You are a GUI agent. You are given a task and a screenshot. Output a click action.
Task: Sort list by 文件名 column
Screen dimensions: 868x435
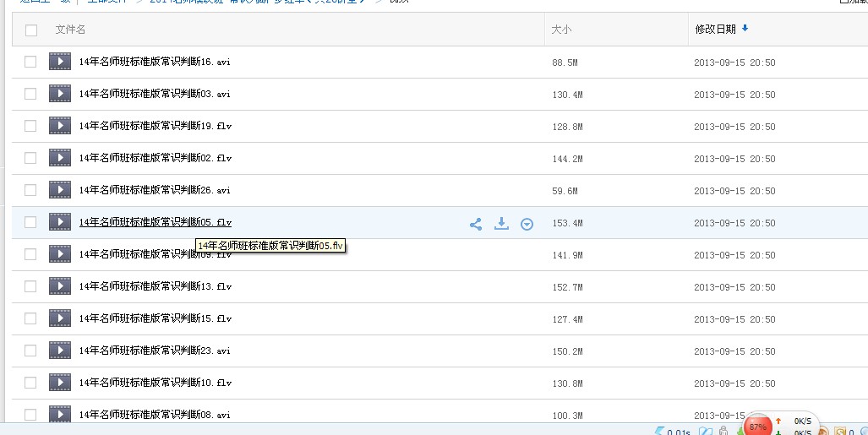coord(70,30)
